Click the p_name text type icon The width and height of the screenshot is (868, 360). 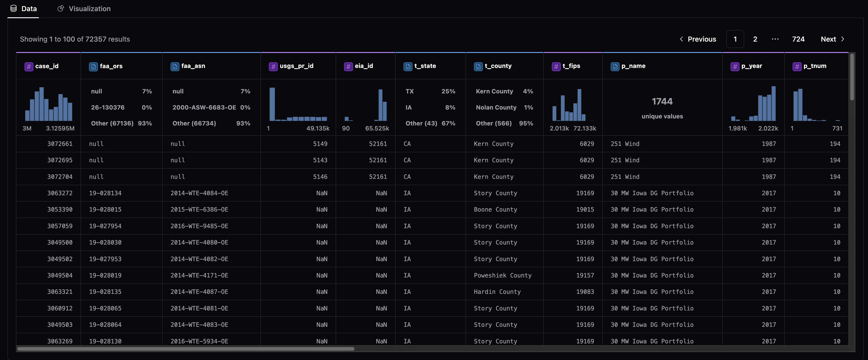(x=615, y=66)
